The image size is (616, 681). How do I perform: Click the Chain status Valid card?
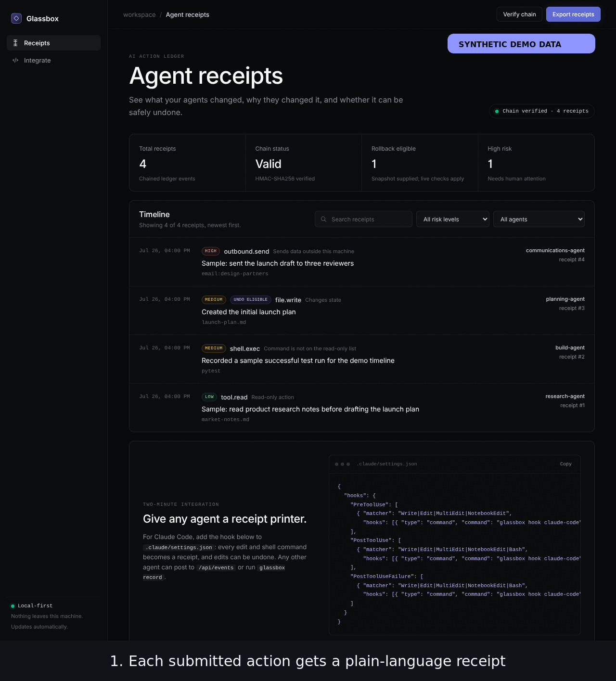(304, 163)
